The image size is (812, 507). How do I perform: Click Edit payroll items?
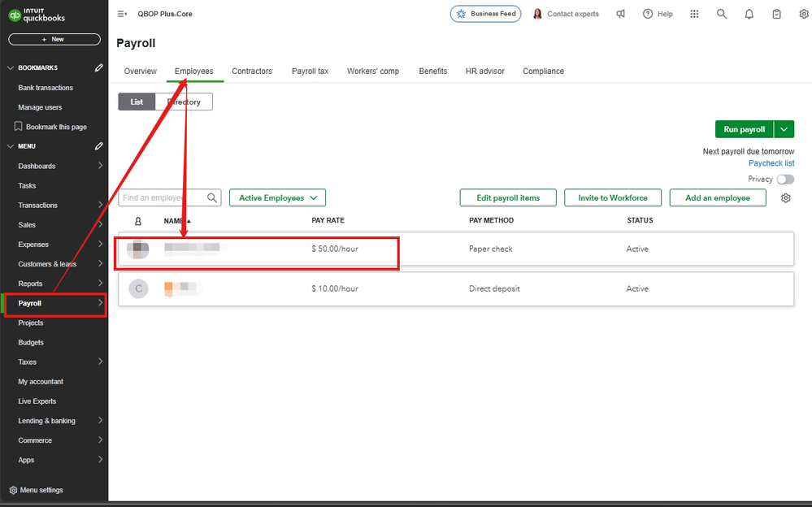508,197
